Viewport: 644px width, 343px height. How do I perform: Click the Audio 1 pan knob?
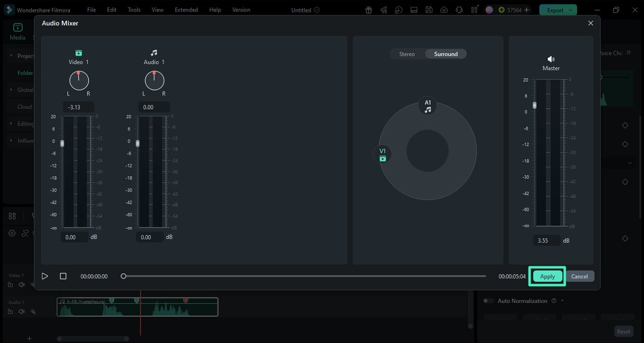point(154,81)
